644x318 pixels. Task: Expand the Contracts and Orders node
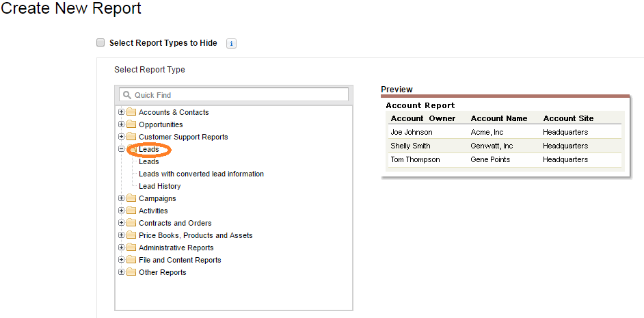coord(122,223)
